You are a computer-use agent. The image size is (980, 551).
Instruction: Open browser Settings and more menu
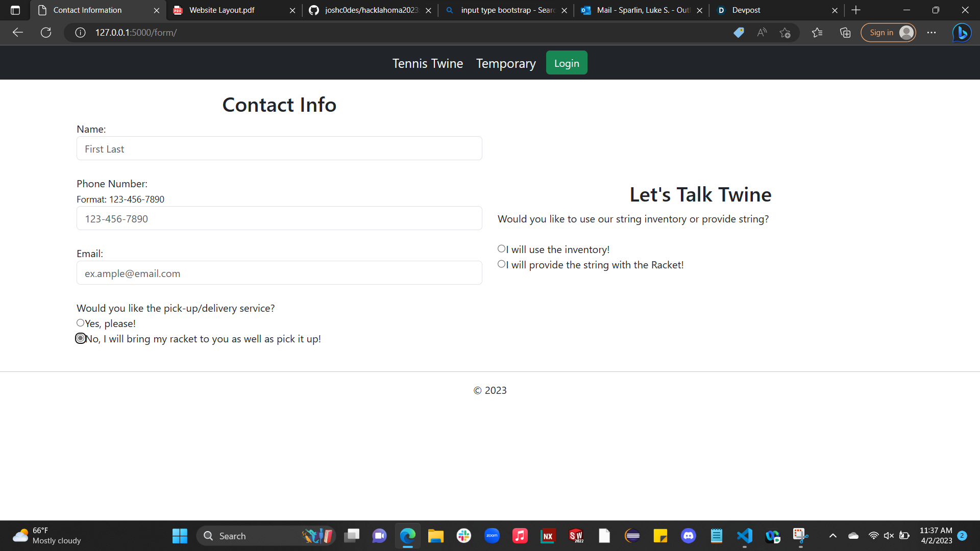(x=932, y=33)
